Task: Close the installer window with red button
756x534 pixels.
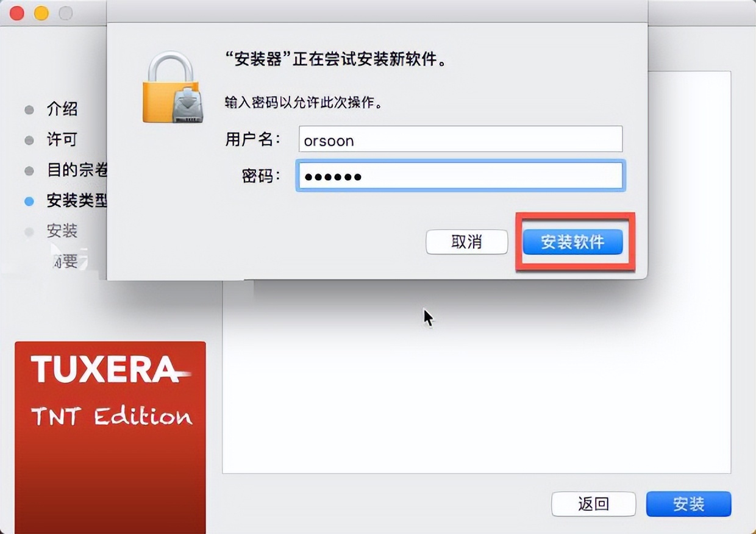Action: tap(17, 13)
